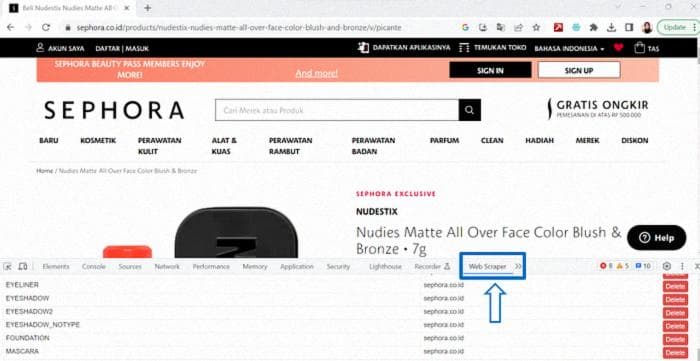Open the Diskon menu

point(634,141)
